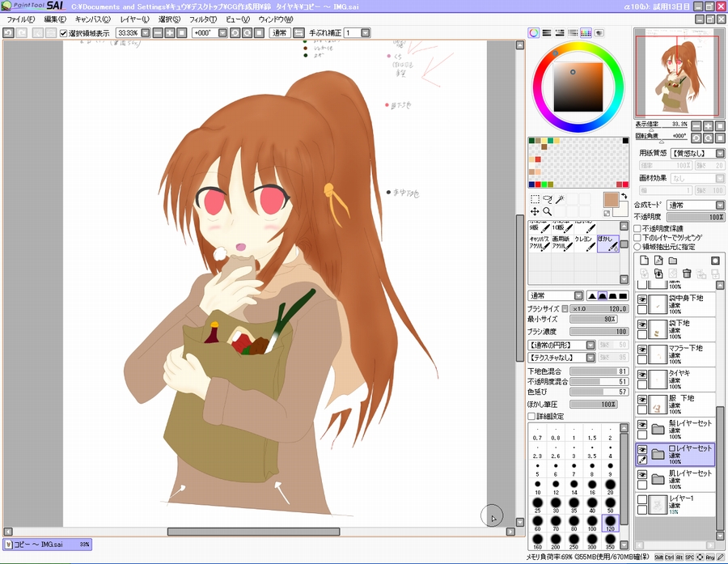The height and width of the screenshot is (564, 728).
Task: Open the 編集(E) menu
Action: click(x=55, y=19)
